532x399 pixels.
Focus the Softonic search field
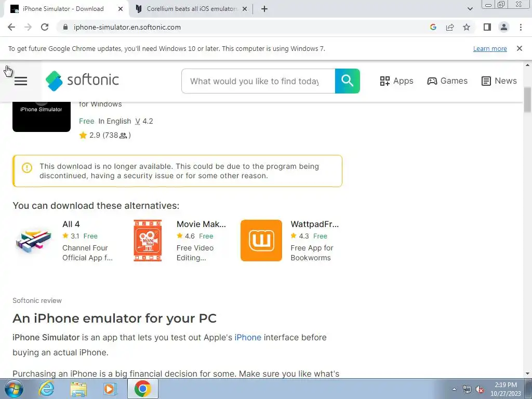pyautogui.click(x=258, y=81)
